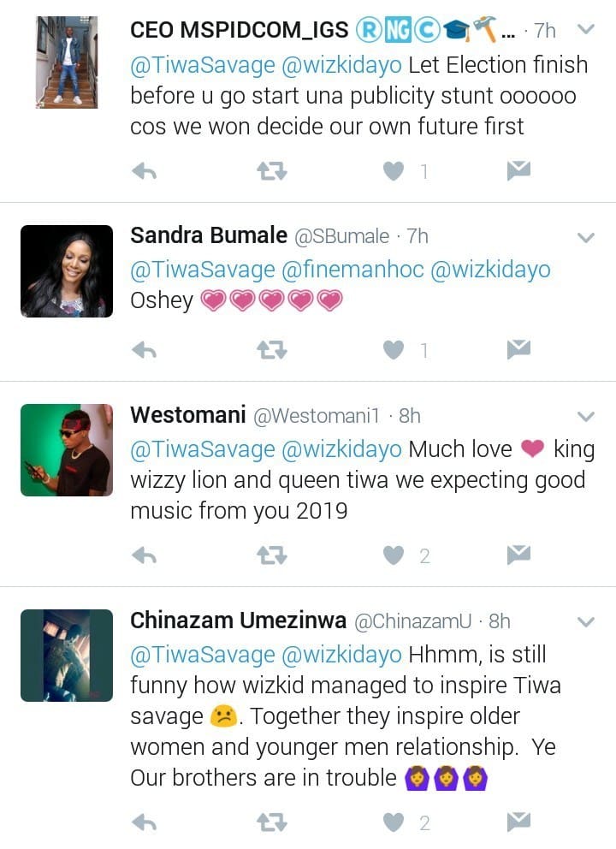Reply to CEO MSPIDCOM_IGS's tweet
The width and height of the screenshot is (616, 849).
[x=145, y=172]
